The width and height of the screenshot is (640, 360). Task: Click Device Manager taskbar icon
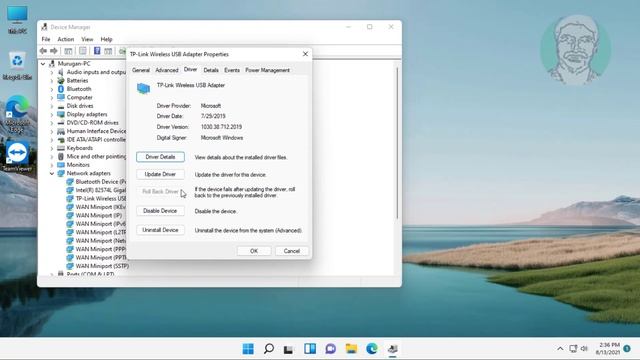[393, 349]
